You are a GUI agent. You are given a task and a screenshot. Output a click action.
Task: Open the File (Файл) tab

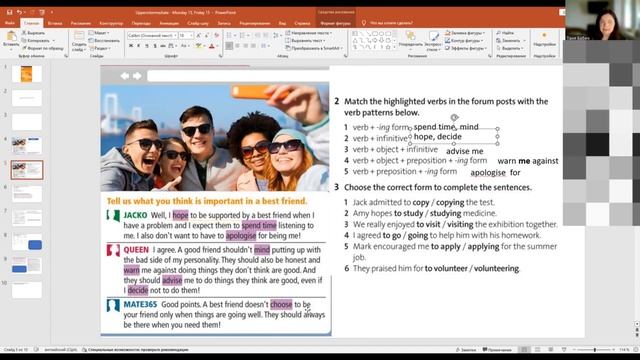click(x=10, y=23)
